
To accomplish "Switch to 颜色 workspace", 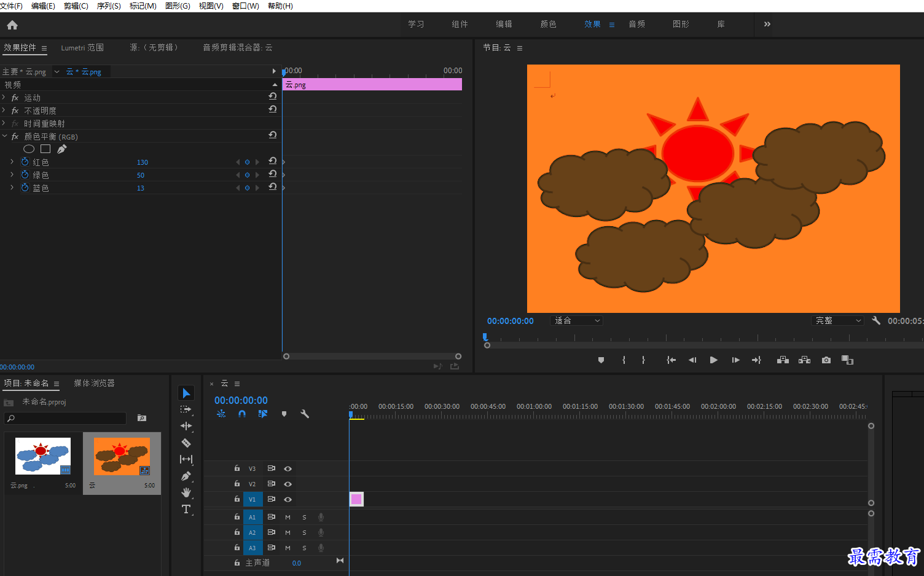I will 548,24.
